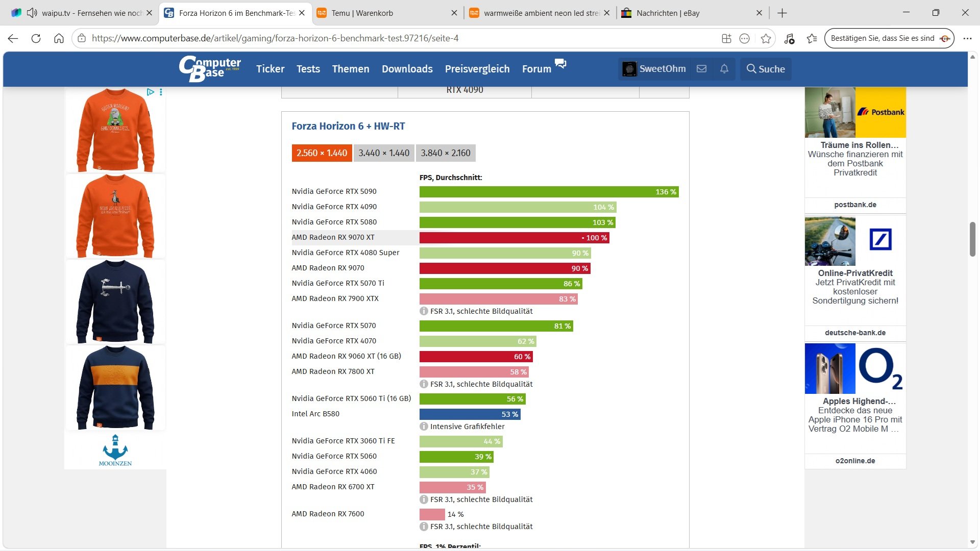This screenshot has width=980, height=551.
Task: Reload the current page
Action: (x=36, y=38)
